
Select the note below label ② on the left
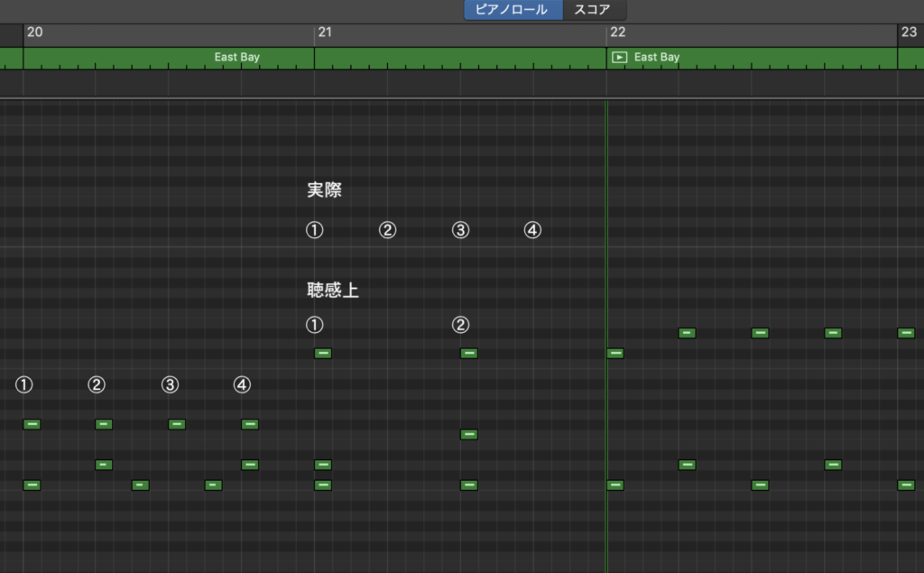coord(103,424)
